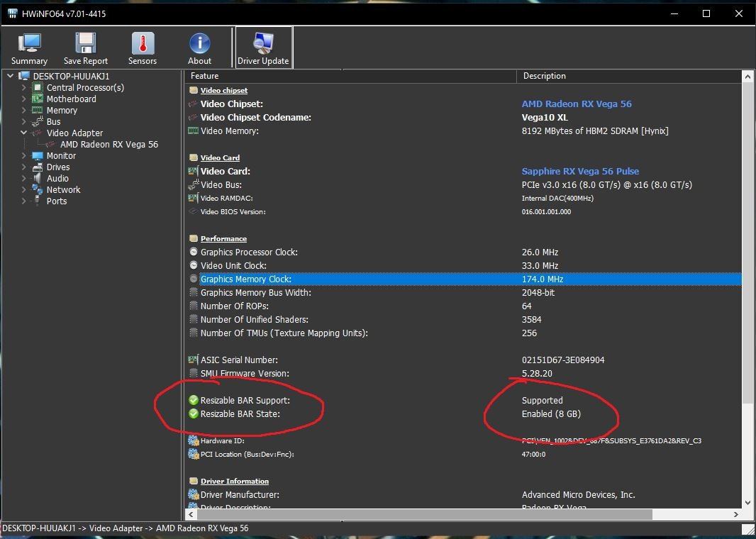The image size is (756, 539).
Task: Expand the Bus tree node
Action: click(x=23, y=121)
